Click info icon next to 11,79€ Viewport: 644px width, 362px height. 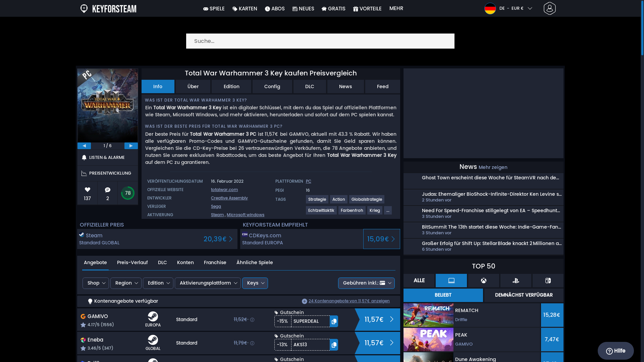click(x=252, y=343)
